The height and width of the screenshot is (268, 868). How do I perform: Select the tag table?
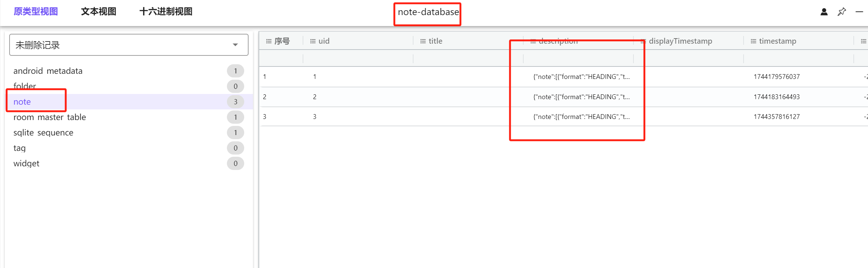tap(20, 148)
